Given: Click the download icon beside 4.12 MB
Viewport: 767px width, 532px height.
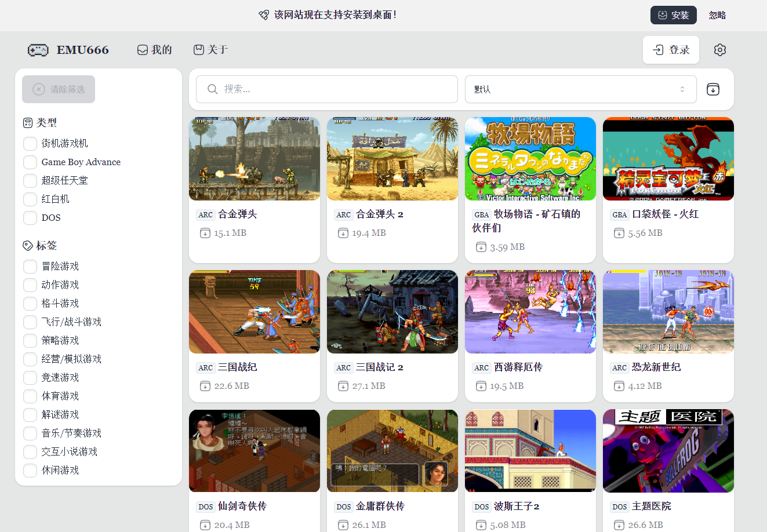Looking at the screenshot, I should [x=619, y=386].
